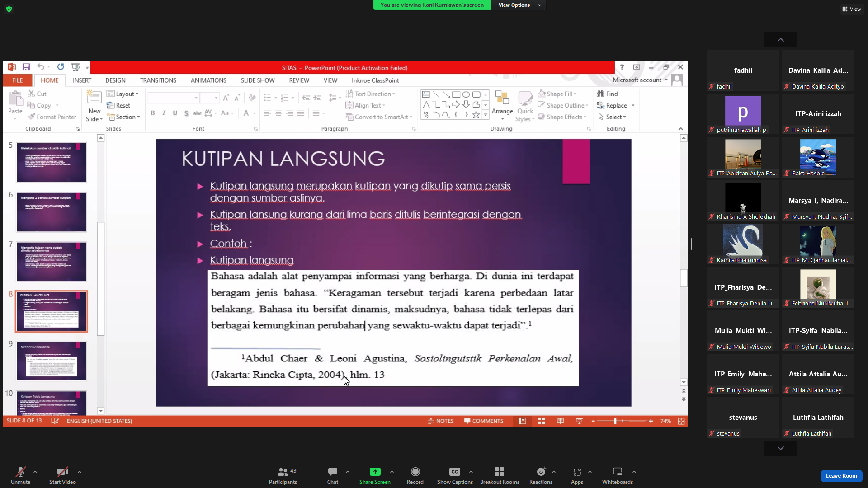The image size is (868, 488).
Task: Click Leave Room button
Action: (841, 476)
